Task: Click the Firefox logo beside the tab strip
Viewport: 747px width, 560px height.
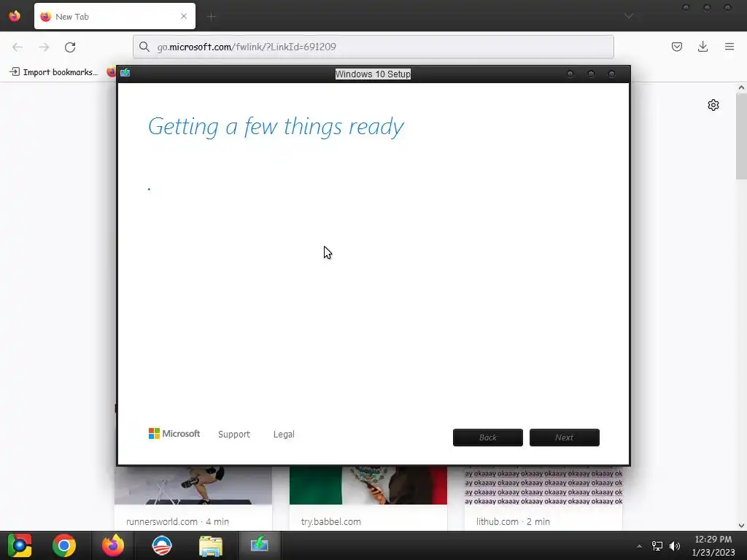Action: [15, 16]
